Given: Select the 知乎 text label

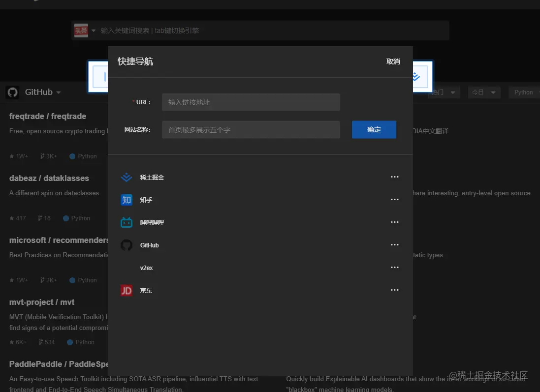Looking at the screenshot, I should coord(146,200).
